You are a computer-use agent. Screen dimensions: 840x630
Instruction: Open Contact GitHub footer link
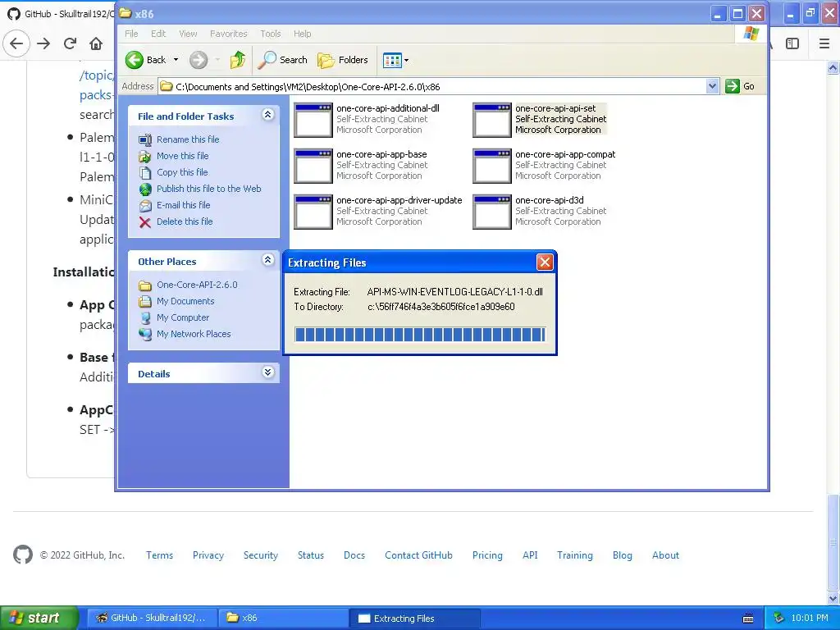[x=418, y=555]
